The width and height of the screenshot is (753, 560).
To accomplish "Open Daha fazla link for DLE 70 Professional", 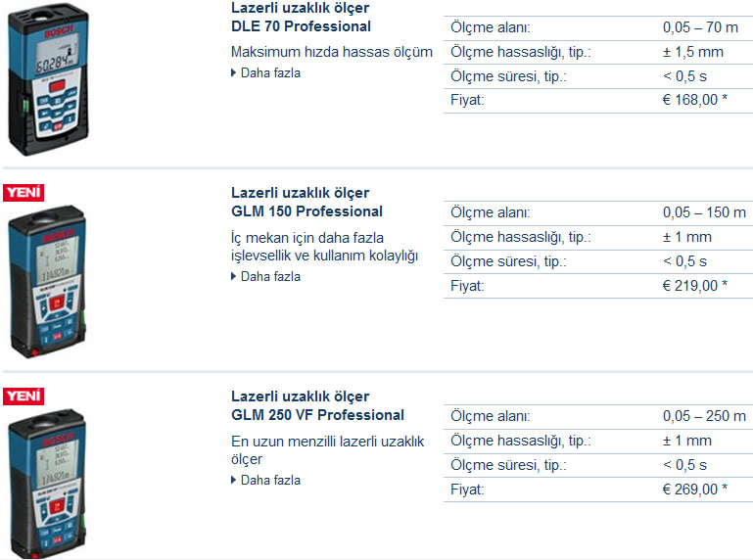I will (x=270, y=73).
